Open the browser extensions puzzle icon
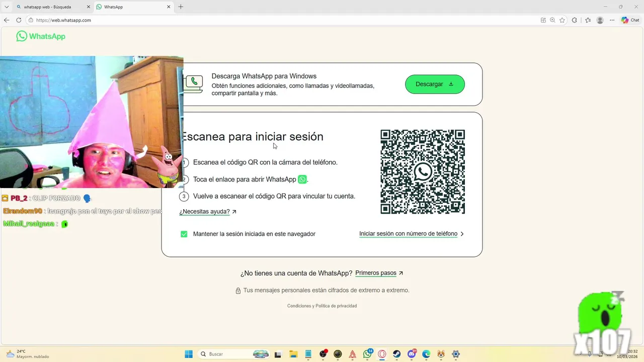Screen dimensions: 644x362 tap(575, 20)
